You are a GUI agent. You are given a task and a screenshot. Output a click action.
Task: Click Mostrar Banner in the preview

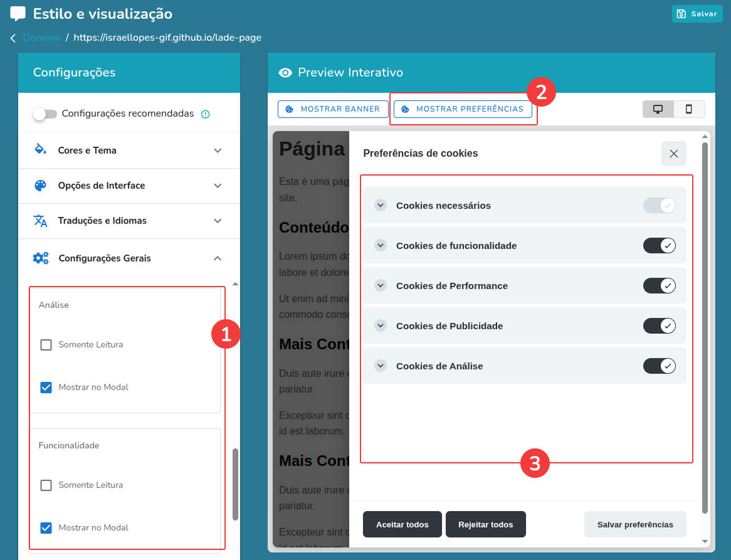tap(333, 108)
